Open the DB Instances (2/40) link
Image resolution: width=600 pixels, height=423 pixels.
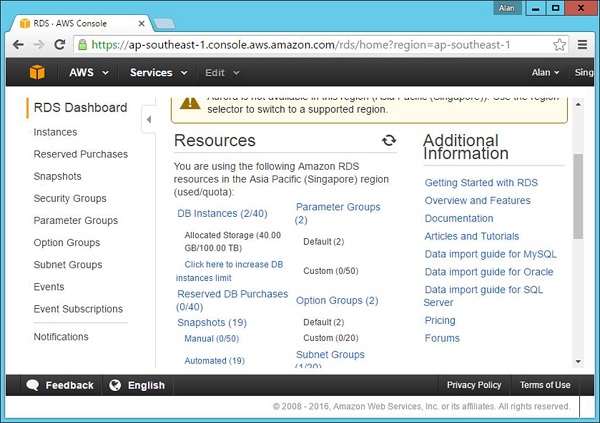point(223,213)
